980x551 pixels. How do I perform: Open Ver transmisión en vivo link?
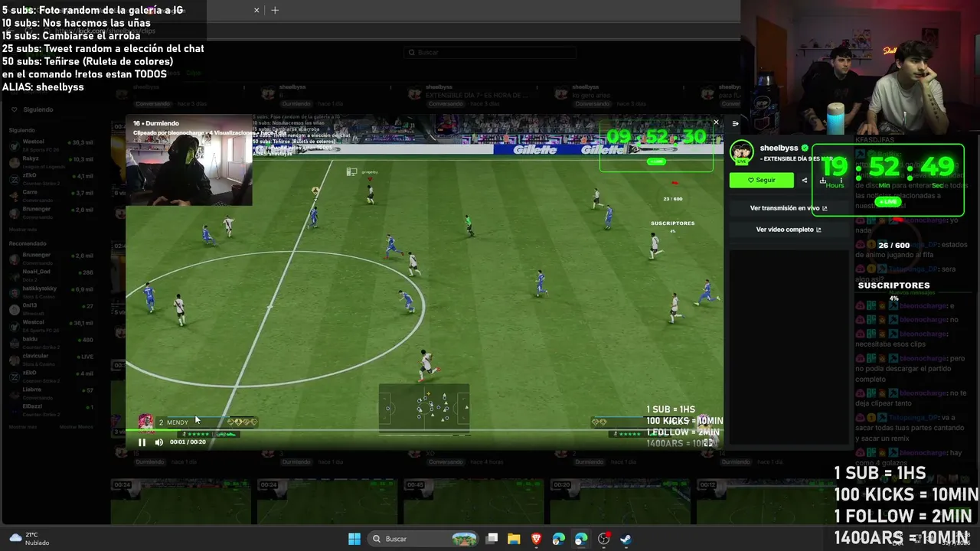[x=789, y=208]
